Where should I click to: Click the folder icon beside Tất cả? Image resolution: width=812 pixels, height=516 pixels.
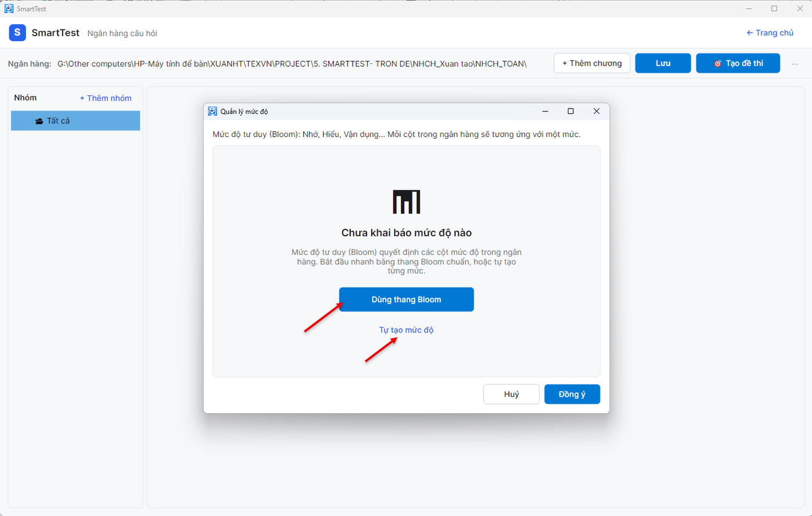pos(39,121)
